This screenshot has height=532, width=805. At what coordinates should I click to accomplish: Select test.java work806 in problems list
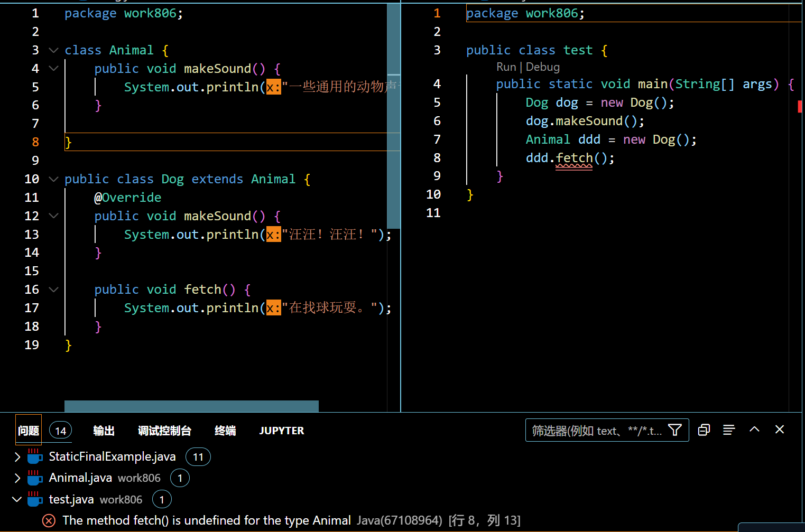[x=96, y=499]
